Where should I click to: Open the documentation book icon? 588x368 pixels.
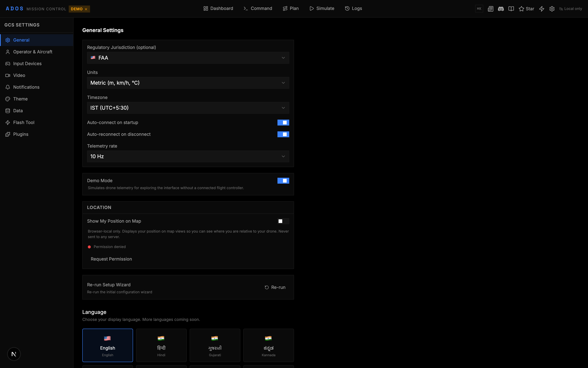511,9
